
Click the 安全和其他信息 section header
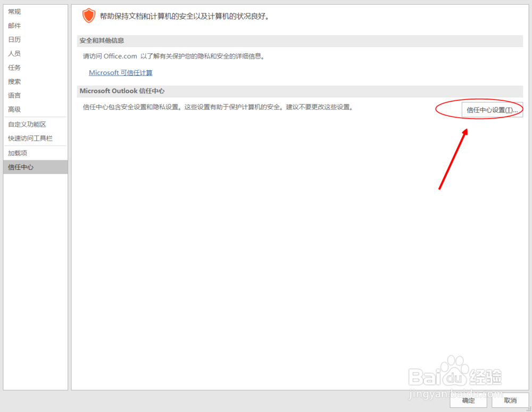click(x=300, y=41)
